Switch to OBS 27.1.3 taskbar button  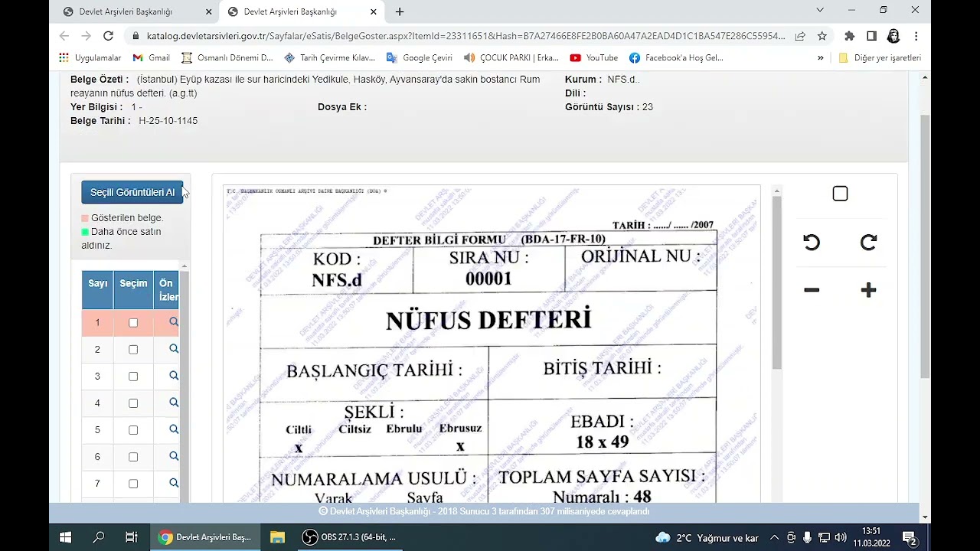click(x=349, y=537)
